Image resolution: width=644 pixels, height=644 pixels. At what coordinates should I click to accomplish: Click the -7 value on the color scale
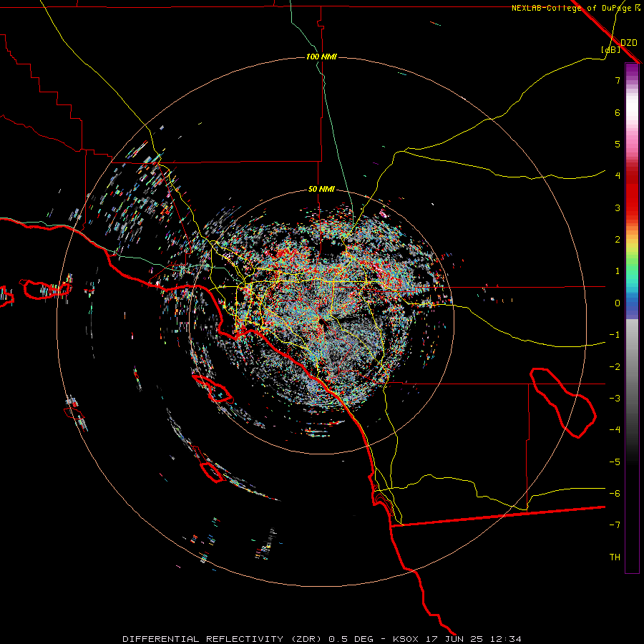[x=615, y=525]
